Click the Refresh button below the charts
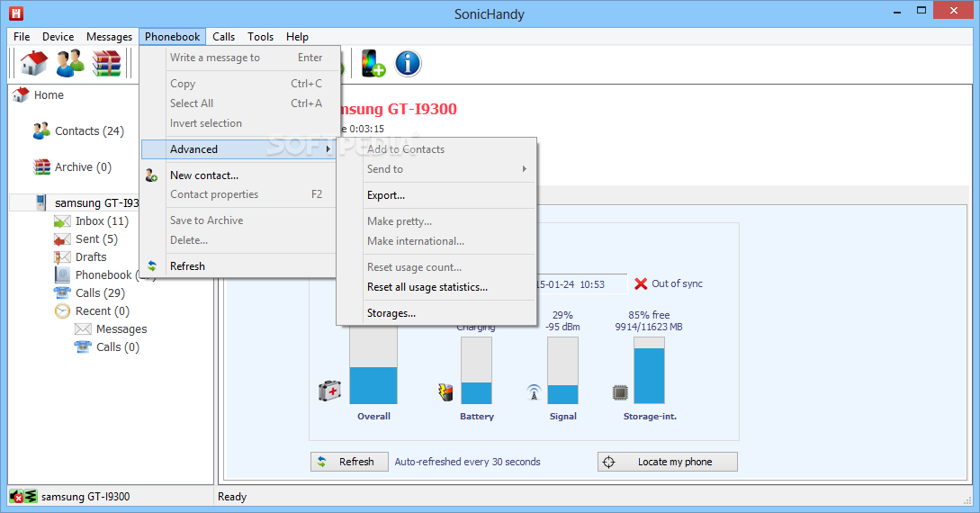The image size is (980, 513). tap(349, 462)
